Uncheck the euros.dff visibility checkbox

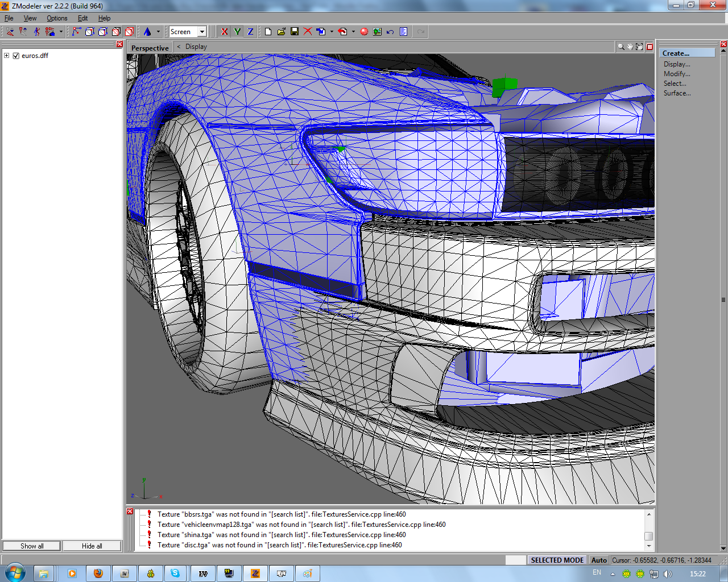click(x=16, y=56)
